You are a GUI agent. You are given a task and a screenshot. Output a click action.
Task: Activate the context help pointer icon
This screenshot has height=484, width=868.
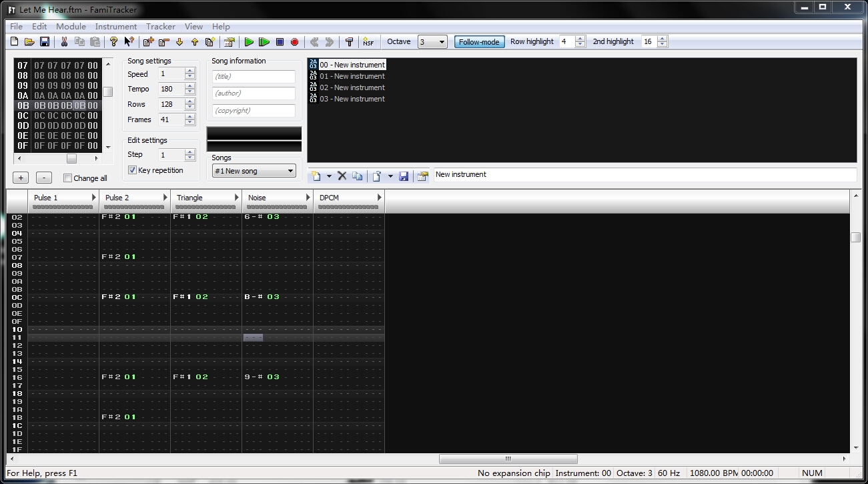(129, 42)
